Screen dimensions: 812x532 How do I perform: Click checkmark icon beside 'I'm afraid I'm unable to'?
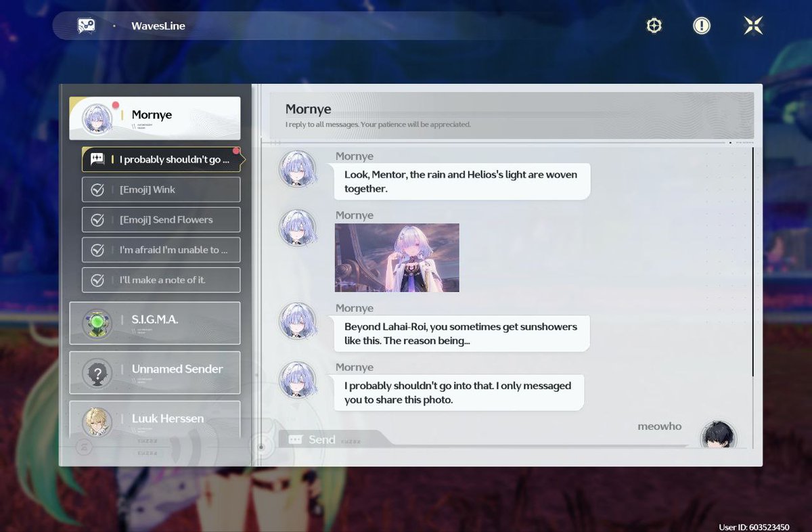pos(97,250)
